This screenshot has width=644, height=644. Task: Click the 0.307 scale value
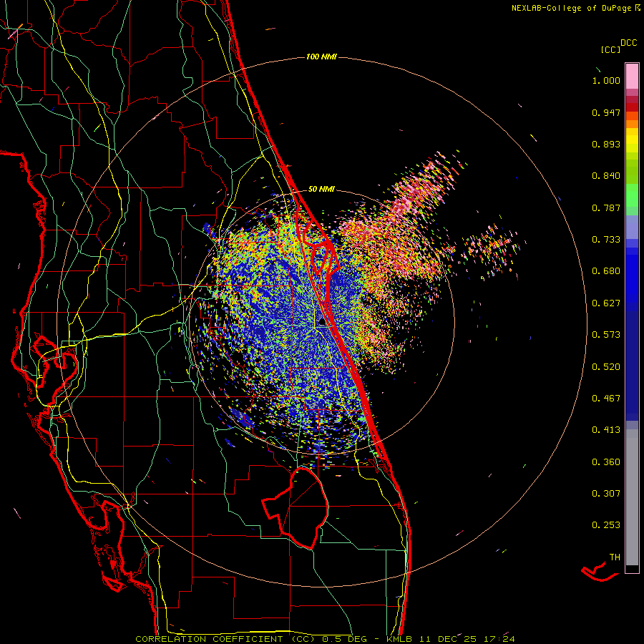pyautogui.click(x=606, y=494)
